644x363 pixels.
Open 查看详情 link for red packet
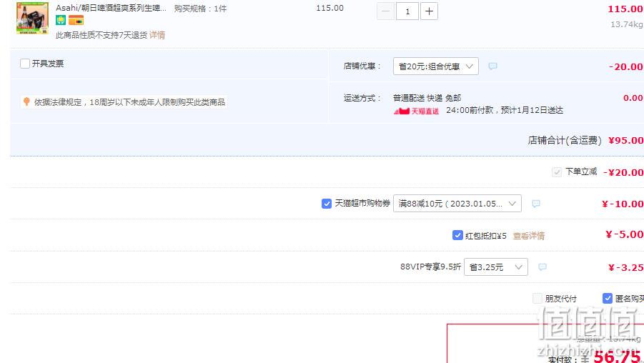(529, 236)
